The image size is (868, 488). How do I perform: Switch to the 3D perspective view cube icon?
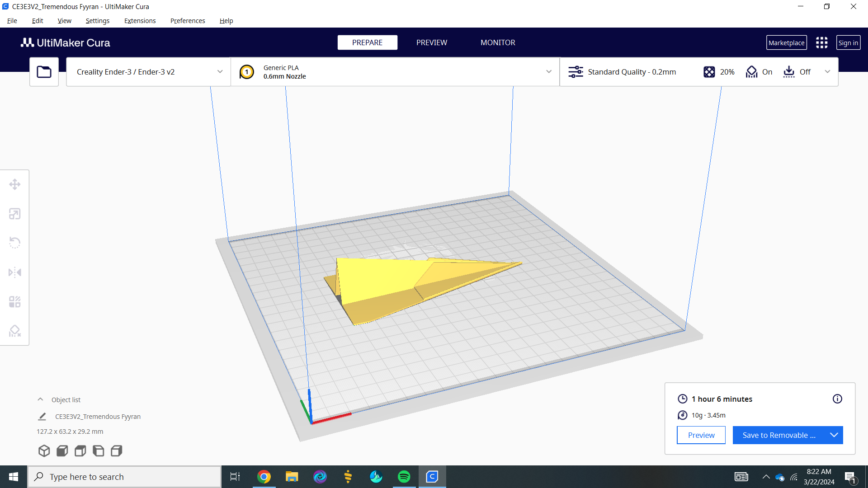tap(44, 450)
